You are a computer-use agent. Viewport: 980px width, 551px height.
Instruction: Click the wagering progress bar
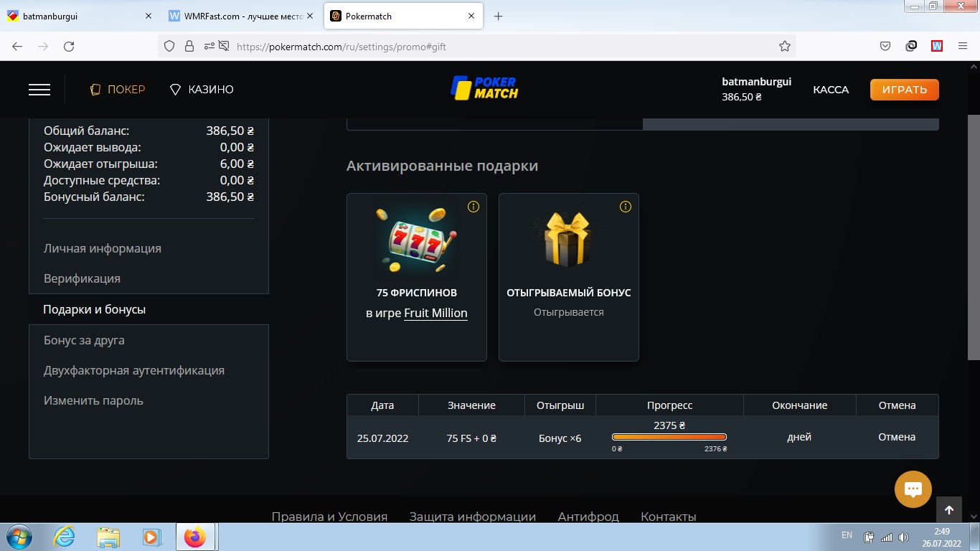669,437
